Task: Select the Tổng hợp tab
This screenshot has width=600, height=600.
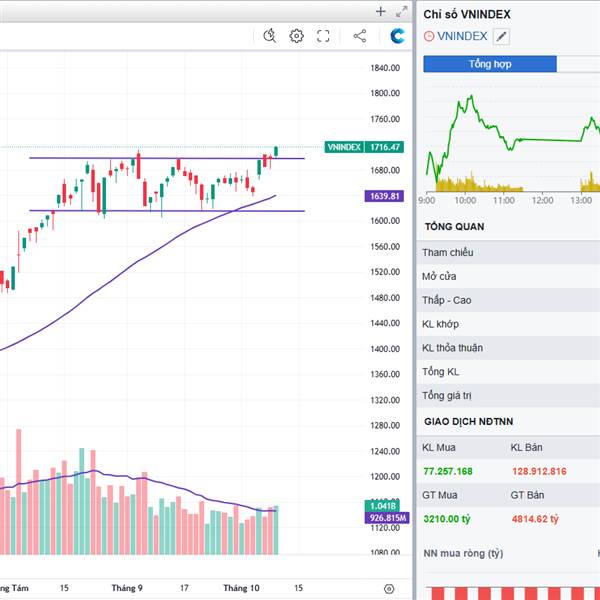Action: pyautogui.click(x=489, y=64)
